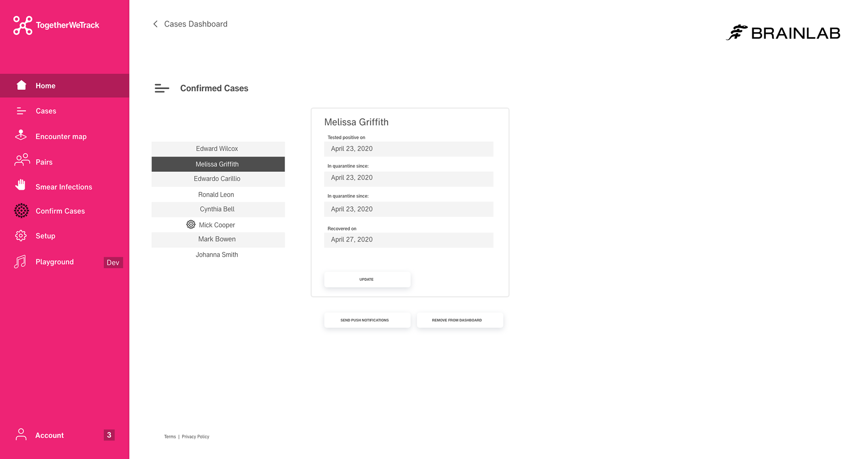Screen dimensions: 868x459
Task: Click the Smear Infections hand icon
Action: point(20,185)
